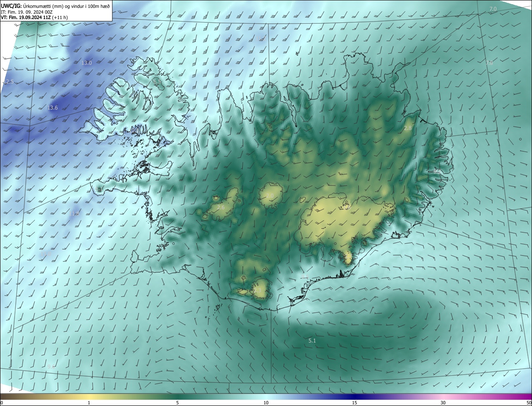This screenshot has width=532, height=406.
Task: Click the 6.5 label in the Westfjords
Action: (158, 82)
